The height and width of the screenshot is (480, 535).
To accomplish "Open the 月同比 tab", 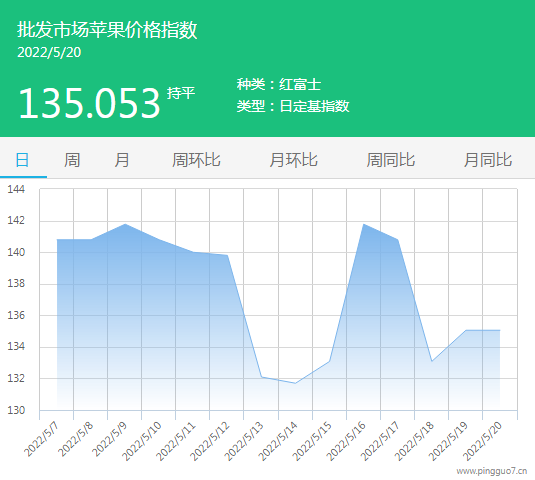I will point(488,160).
